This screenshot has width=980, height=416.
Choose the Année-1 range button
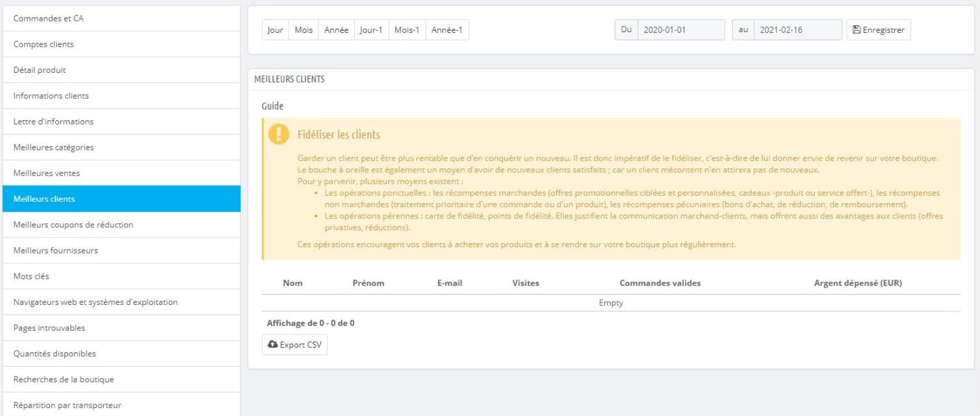pyautogui.click(x=447, y=30)
